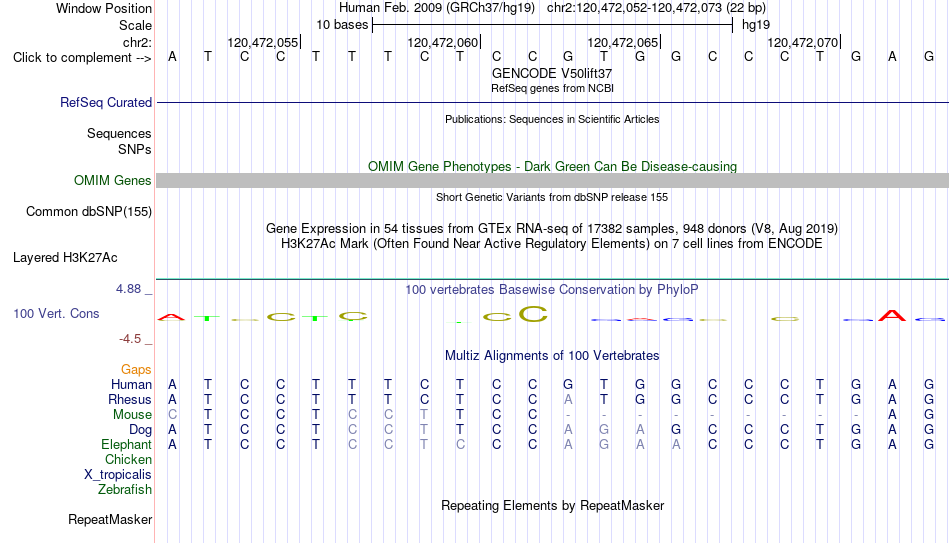Click 'Repeating Elements by RepeatMasker' title
Image resolution: width=950 pixels, height=543 pixels.
point(553,505)
